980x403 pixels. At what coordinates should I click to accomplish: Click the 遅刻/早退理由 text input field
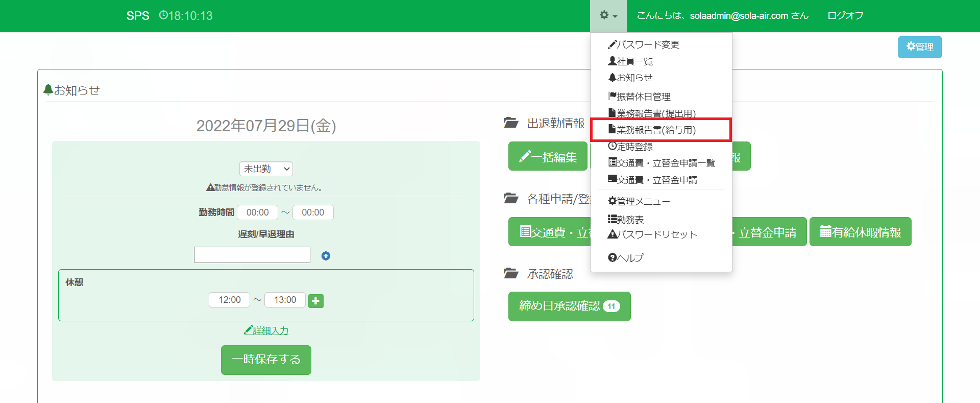(x=252, y=255)
